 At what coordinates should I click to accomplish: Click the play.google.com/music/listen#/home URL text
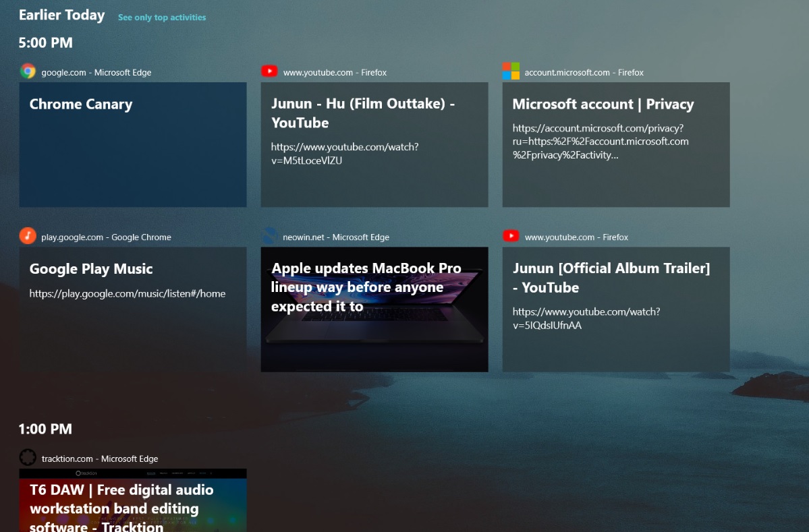pyautogui.click(x=128, y=294)
